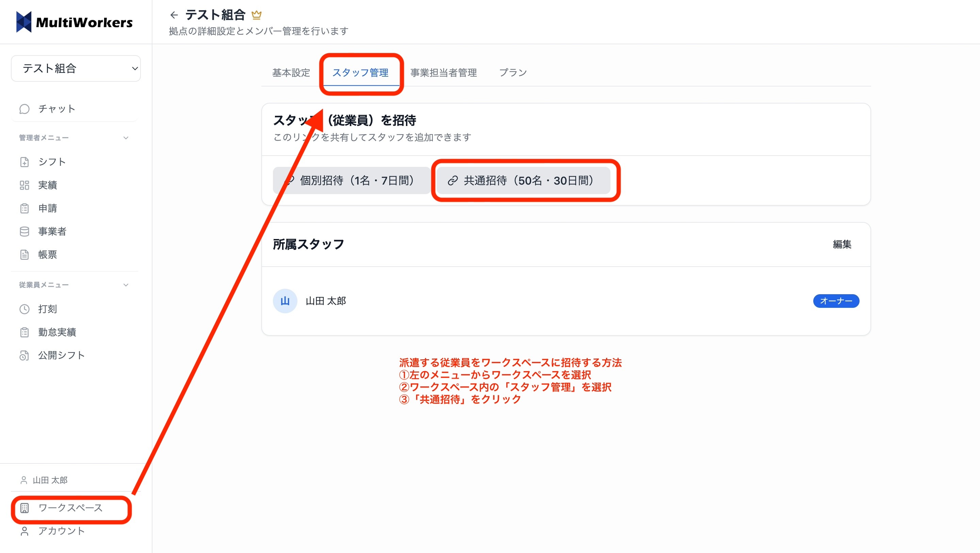Click the link icon in 共通招待 button
The width and height of the screenshot is (980, 553).
[x=452, y=181]
